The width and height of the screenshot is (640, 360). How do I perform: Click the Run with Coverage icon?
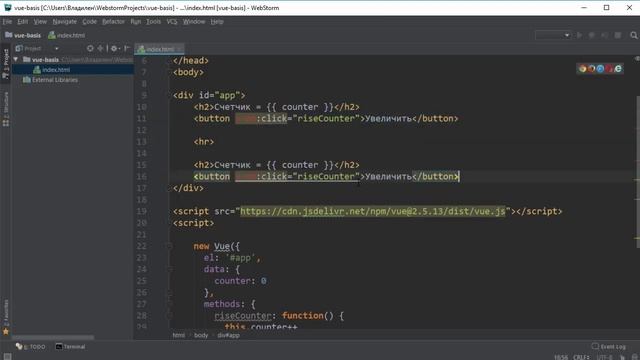click(604, 36)
